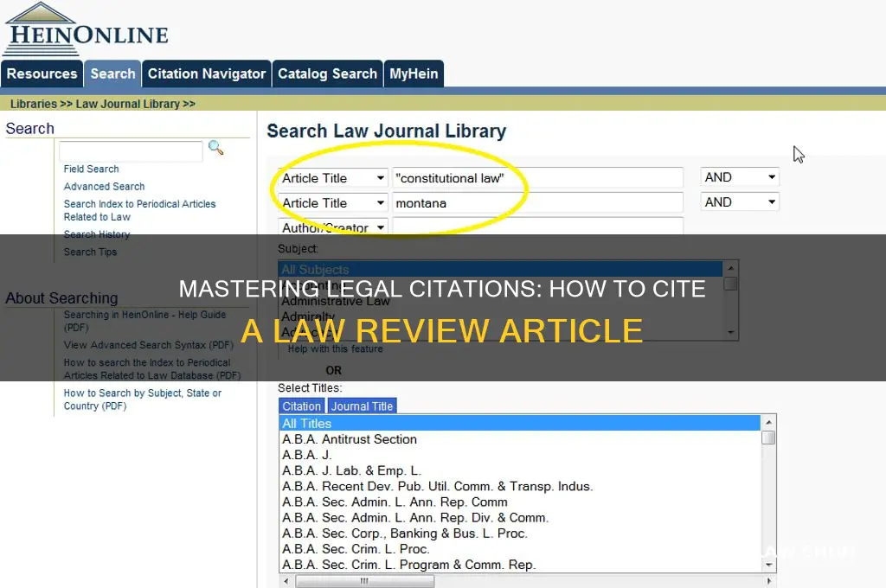Open the Resources tab
The image size is (886, 588).
click(x=42, y=74)
